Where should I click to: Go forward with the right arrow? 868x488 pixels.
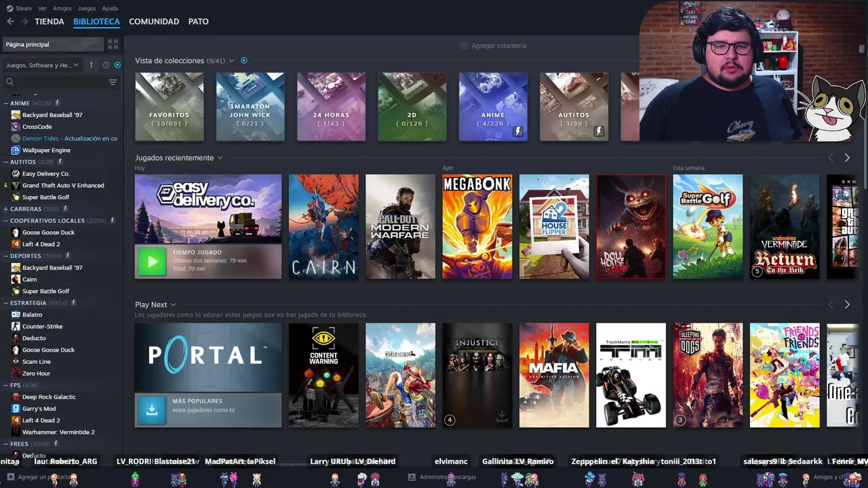(24, 22)
